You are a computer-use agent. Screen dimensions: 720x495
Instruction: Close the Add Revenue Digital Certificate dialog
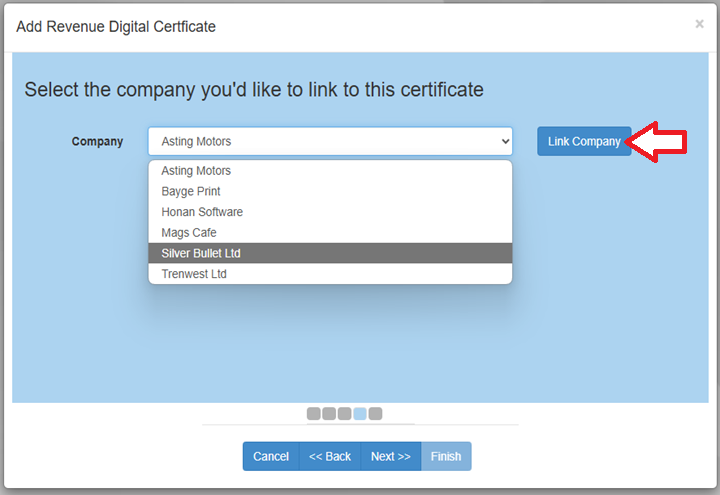coord(699,24)
